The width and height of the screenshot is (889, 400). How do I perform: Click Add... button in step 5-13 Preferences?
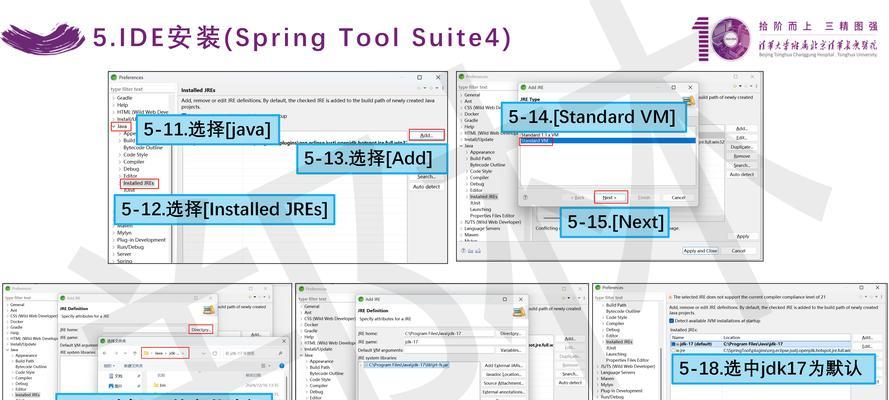[x=426, y=135]
